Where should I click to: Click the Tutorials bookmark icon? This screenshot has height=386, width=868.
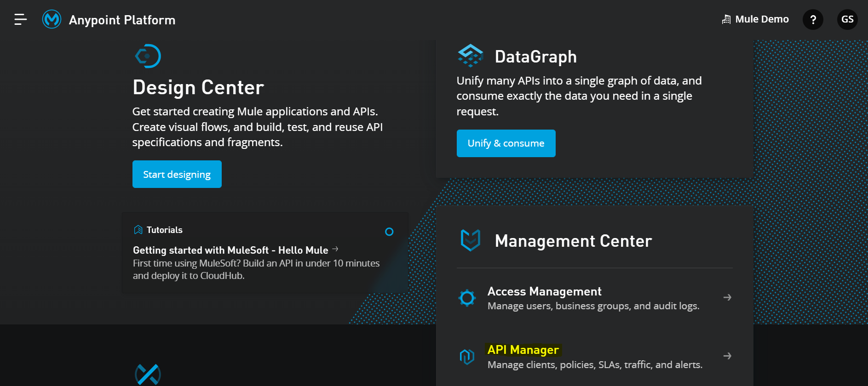tap(138, 230)
